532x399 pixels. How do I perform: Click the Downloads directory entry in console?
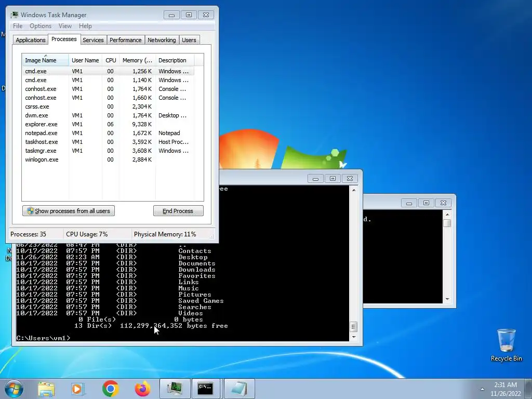[197, 270]
